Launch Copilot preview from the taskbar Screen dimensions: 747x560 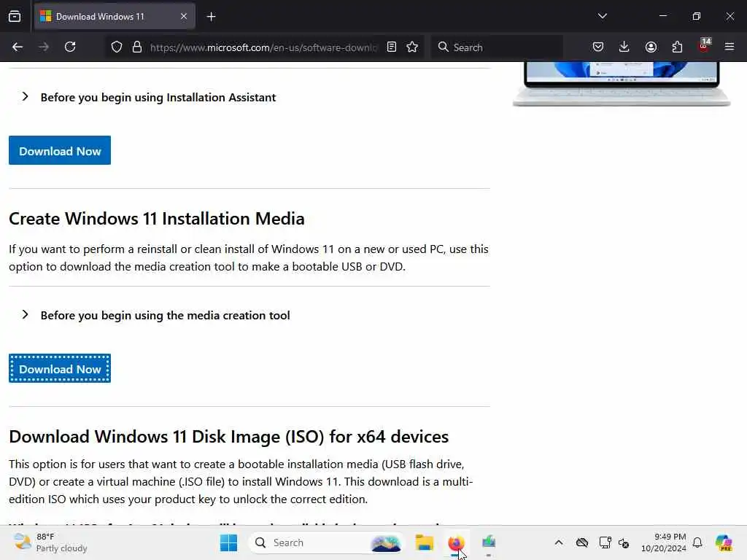click(724, 542)
